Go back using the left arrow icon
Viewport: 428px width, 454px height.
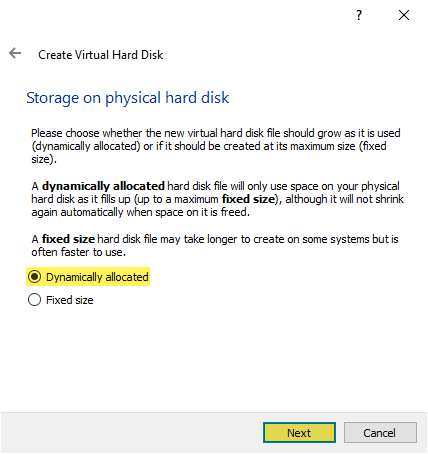(15, 53)
